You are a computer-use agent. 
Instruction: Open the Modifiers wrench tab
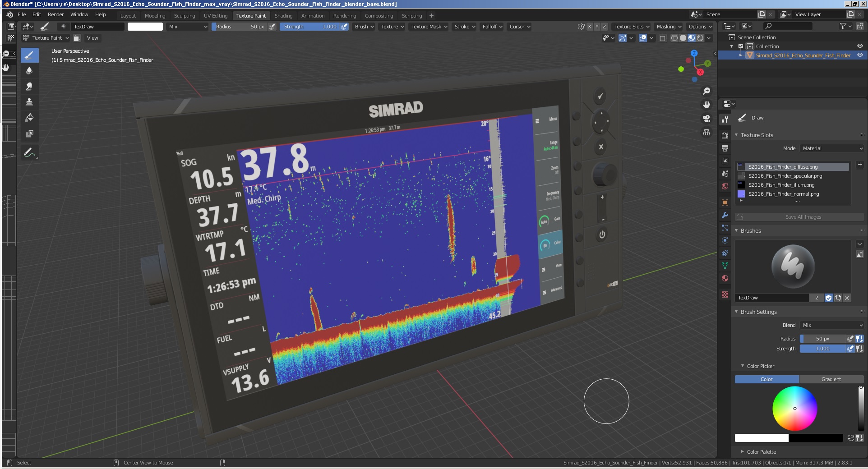[x=725, y=215]
